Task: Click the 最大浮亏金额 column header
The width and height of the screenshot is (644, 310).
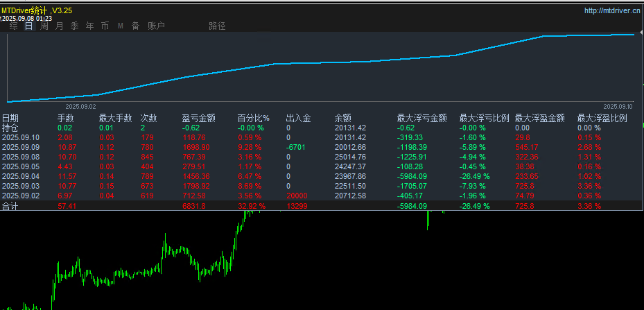Action: click(x=421, y=119)
